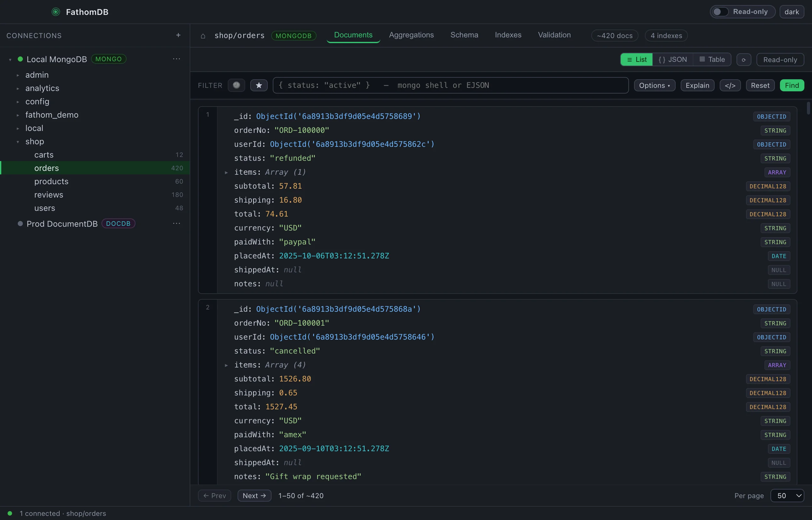The width and height of the screenshot is (812, 520).
Task: Select the orders collection
Action: pyautogui.click(x=95, y=168)
